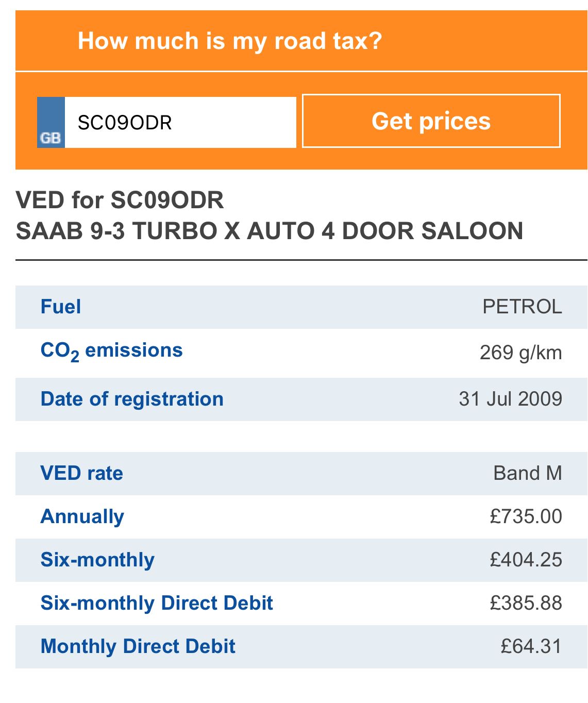This screenshot has height=703, width=588.
Task: Select the 31 Jul 2009 date value
Action: point(510,399)
